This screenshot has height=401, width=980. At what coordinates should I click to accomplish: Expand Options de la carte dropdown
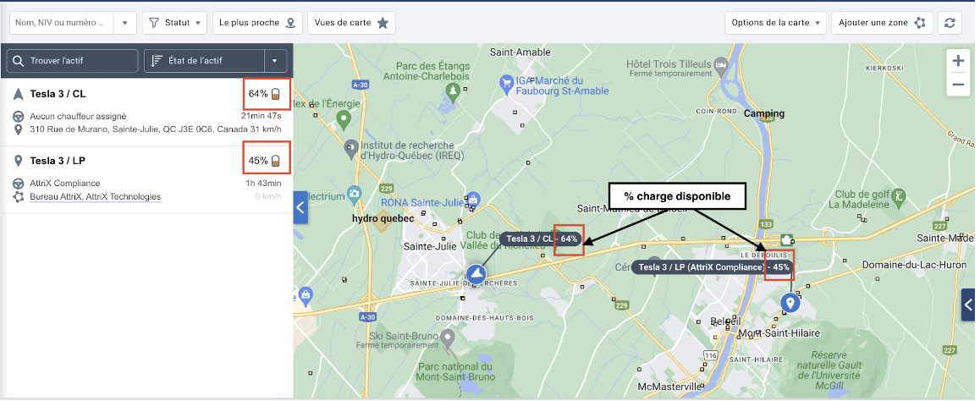[776, 23]
